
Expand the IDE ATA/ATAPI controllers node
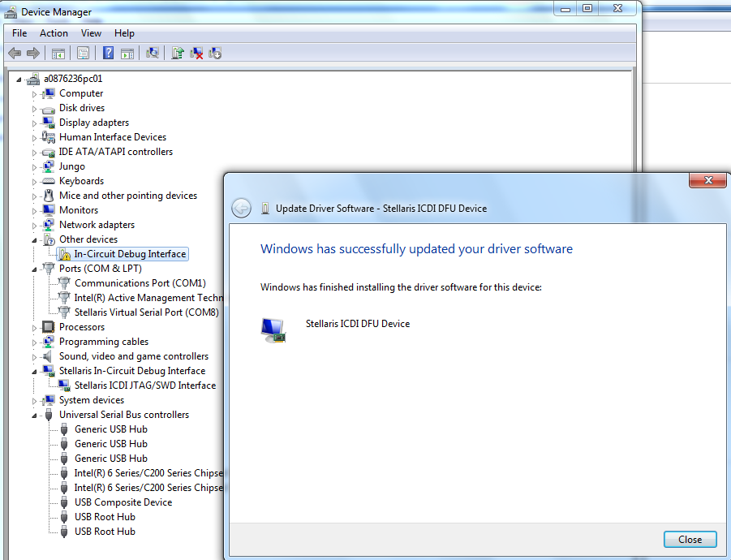34,153
